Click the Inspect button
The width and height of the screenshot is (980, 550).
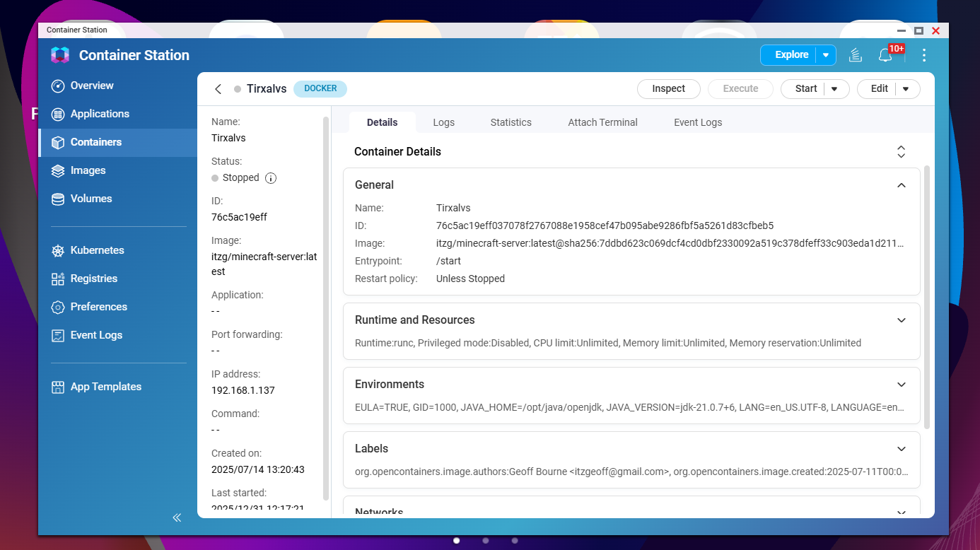pos(668,89)
